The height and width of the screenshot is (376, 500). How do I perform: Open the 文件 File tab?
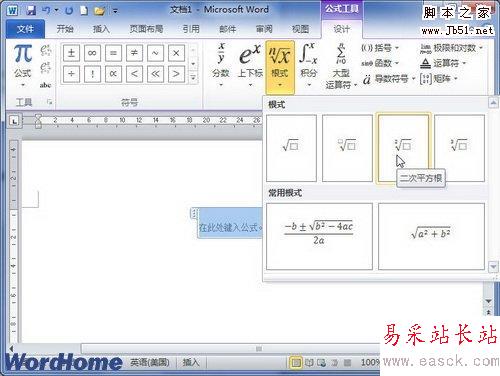point(25,29)
